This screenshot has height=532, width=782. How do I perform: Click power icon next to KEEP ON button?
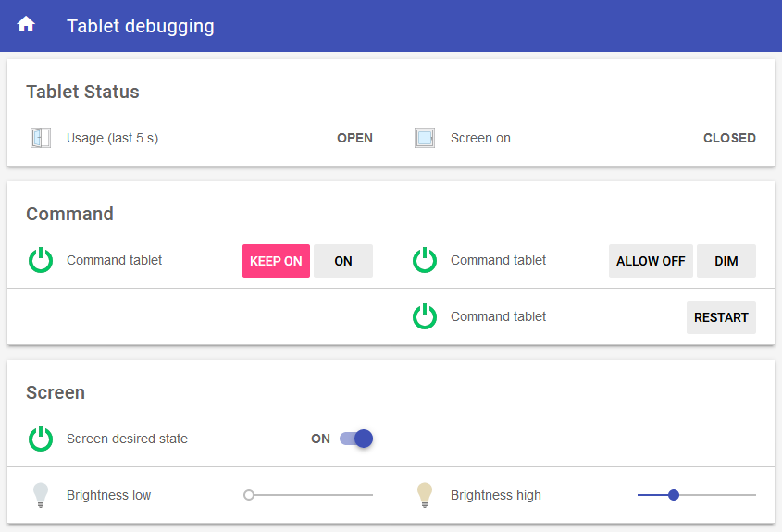(41, 261)
